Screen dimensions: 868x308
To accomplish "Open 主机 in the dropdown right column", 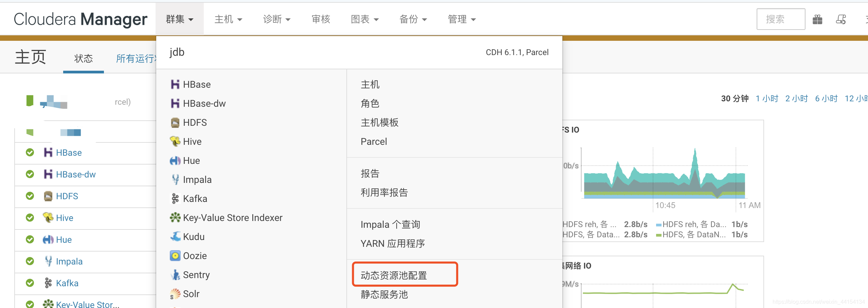I will tap(370, 84).
